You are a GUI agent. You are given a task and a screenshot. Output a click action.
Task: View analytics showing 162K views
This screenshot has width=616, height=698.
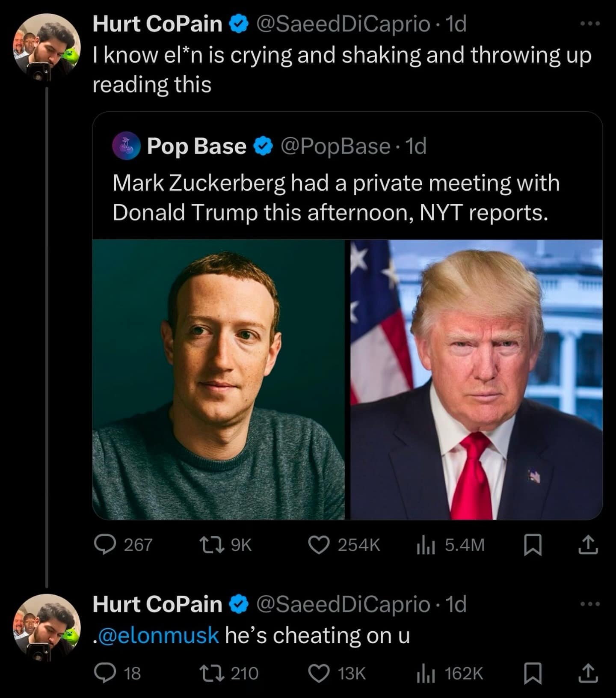426,673
